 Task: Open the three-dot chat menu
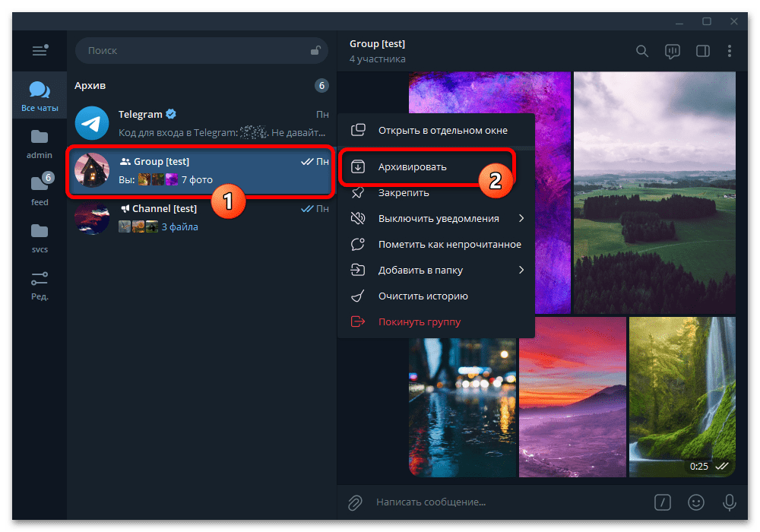tap(730, 51)
